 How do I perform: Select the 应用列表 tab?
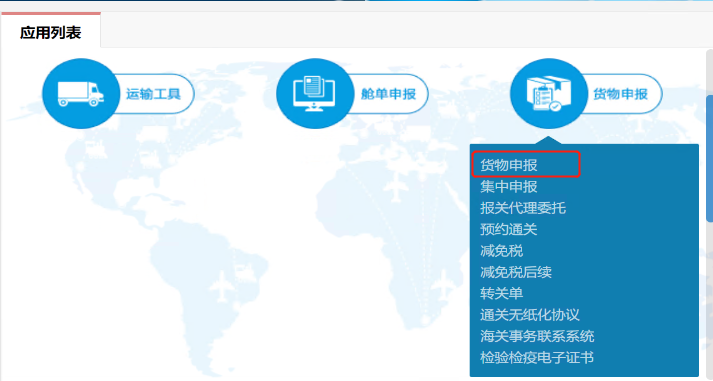50,32
